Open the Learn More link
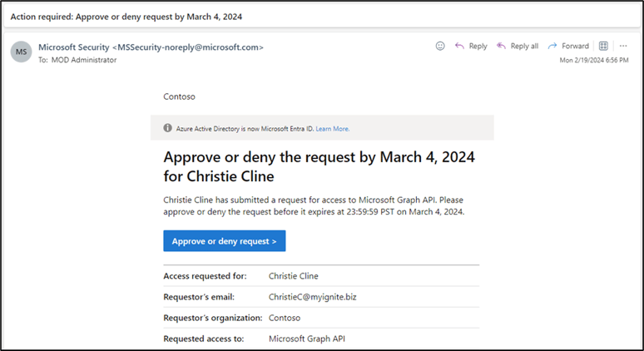 pyautogui.click(x=332, y=128)
